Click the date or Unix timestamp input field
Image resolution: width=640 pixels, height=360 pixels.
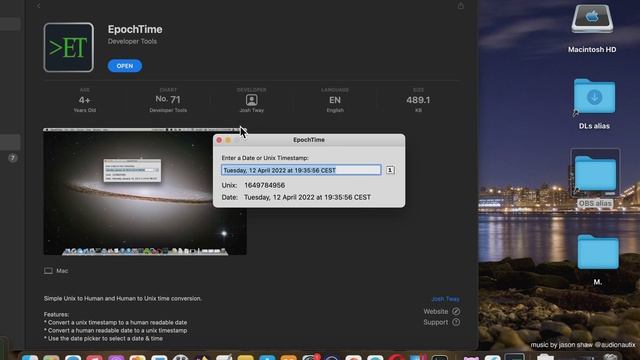[x=301, y=170]
